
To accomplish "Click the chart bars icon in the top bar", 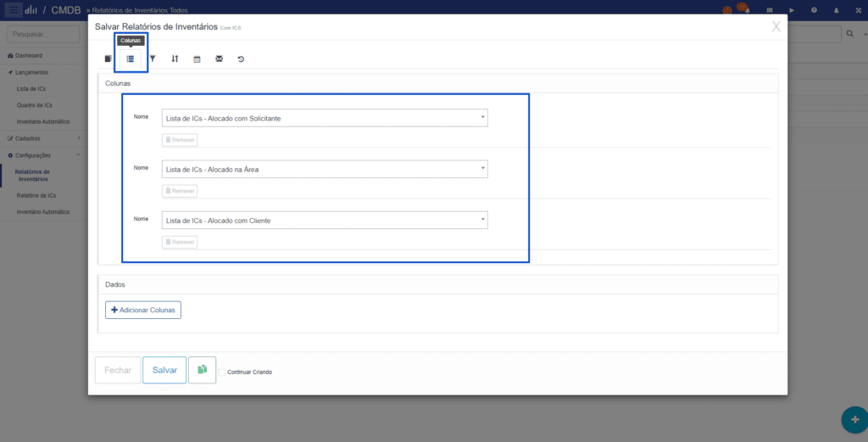I will [x=31, y=10].
